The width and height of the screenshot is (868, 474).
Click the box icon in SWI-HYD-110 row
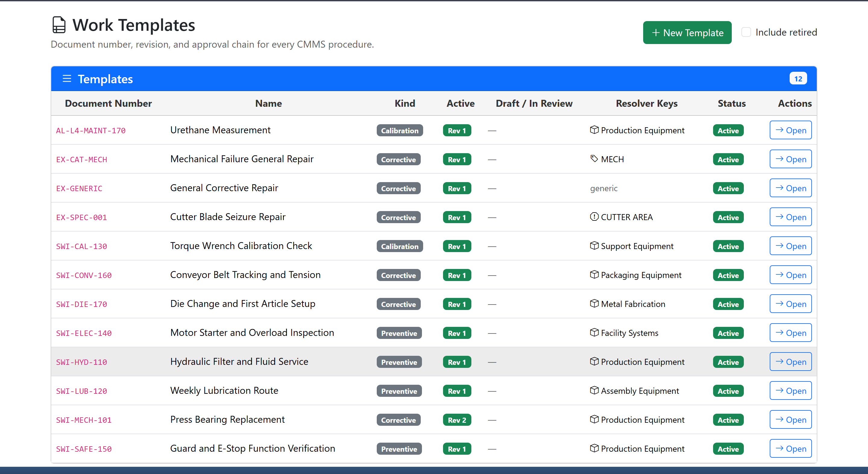tap(594, 362)
